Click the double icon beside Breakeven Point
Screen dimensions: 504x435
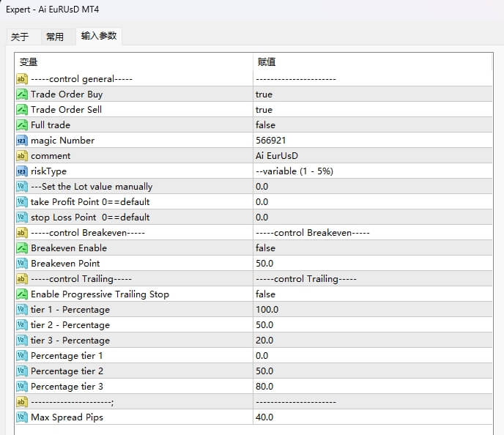[22, 264]
